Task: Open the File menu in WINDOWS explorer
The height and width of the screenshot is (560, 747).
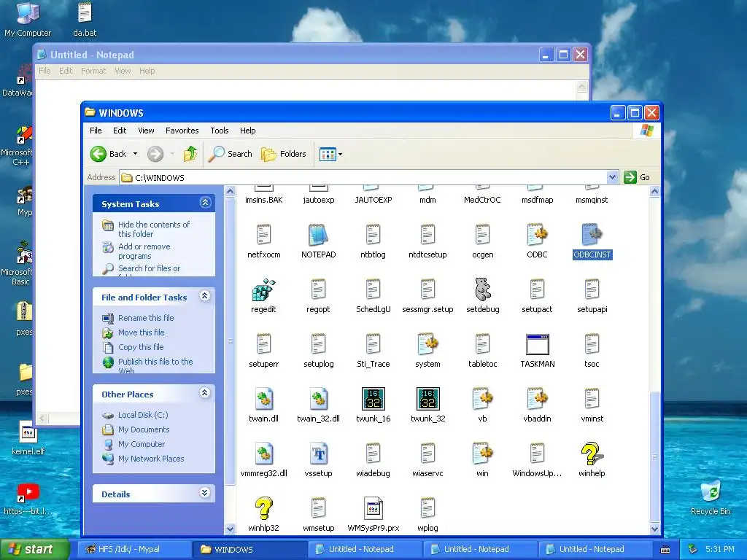Action: click(96, 131)
